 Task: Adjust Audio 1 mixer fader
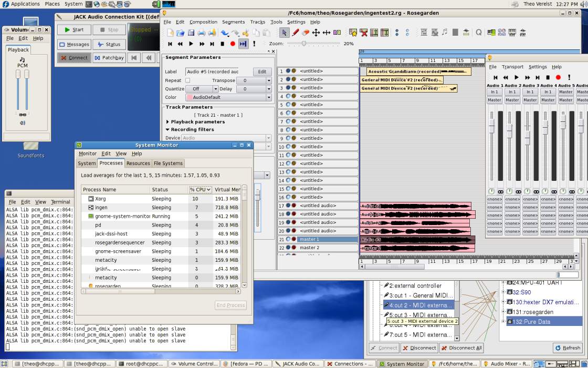tap(491, 125)
